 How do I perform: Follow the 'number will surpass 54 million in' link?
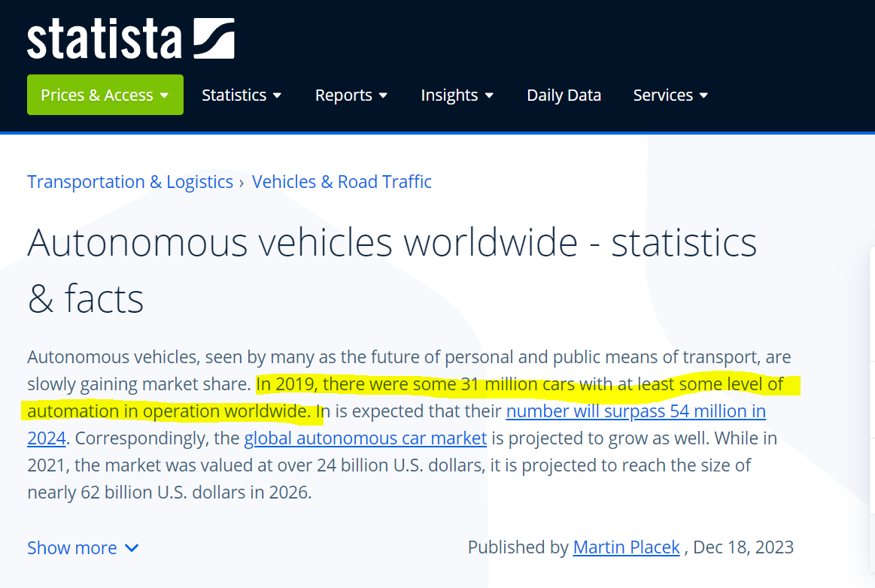(x=636, y=411)
